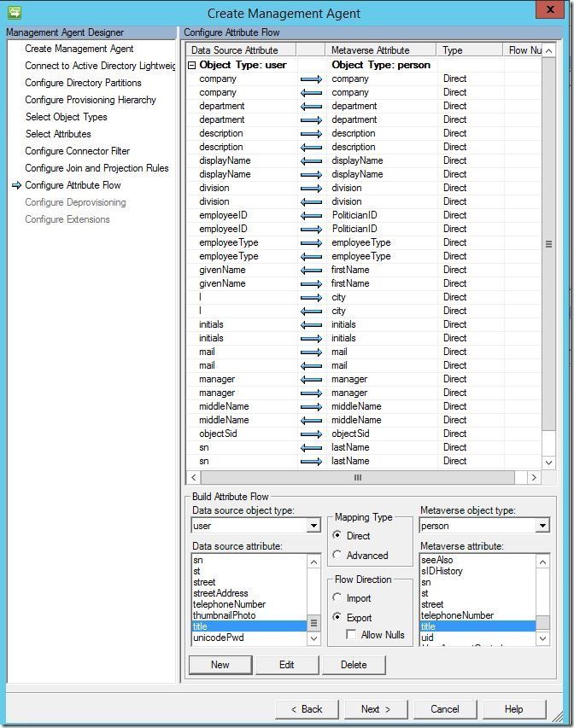
Task: Select the objectSid attribute flow row
Action: [364, 434]
